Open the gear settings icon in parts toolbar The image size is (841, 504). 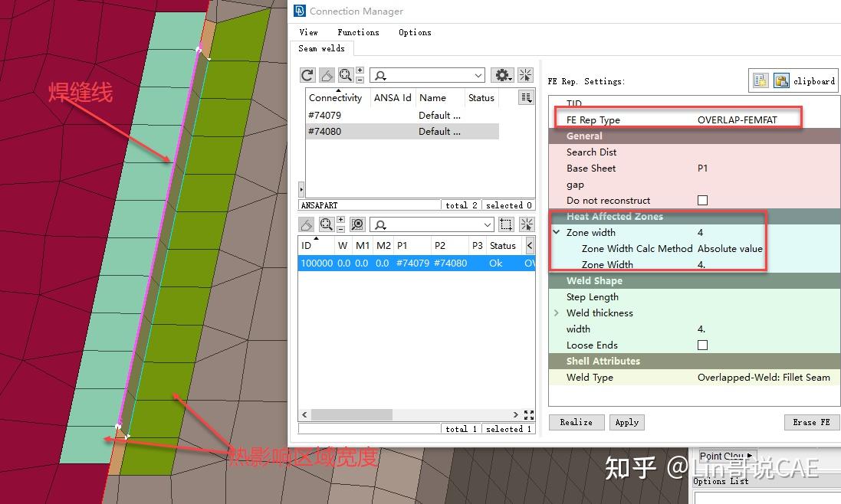[x=503, y=75]
